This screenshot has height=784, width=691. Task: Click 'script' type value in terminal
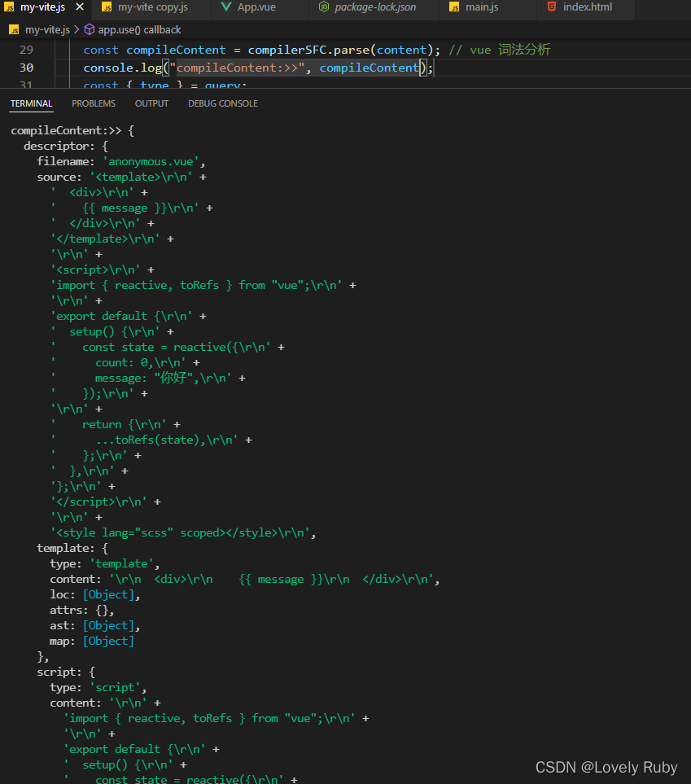click(x=116, y=687)
